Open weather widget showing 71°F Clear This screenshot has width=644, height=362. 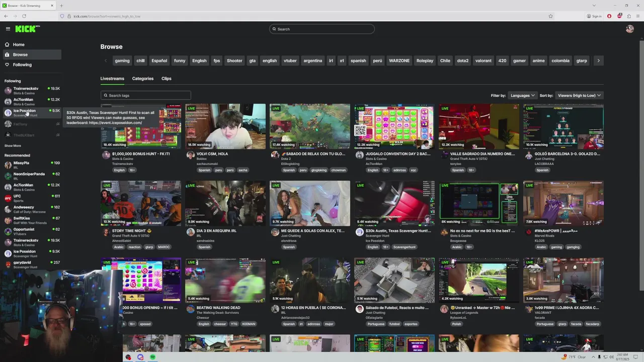coord(573,357)
